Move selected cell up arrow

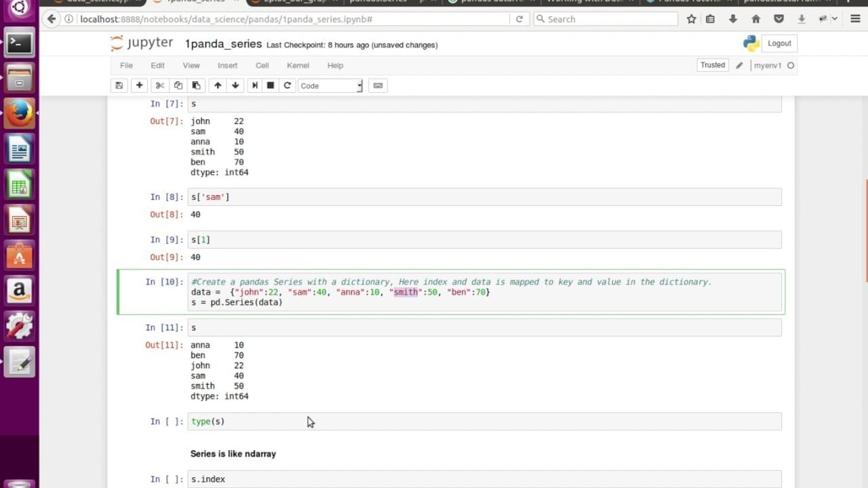click(218, 85)
